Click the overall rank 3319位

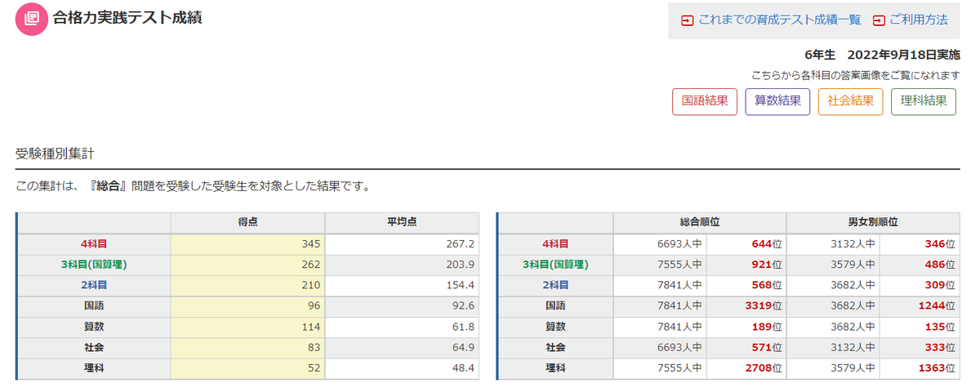tap(763, 305)
